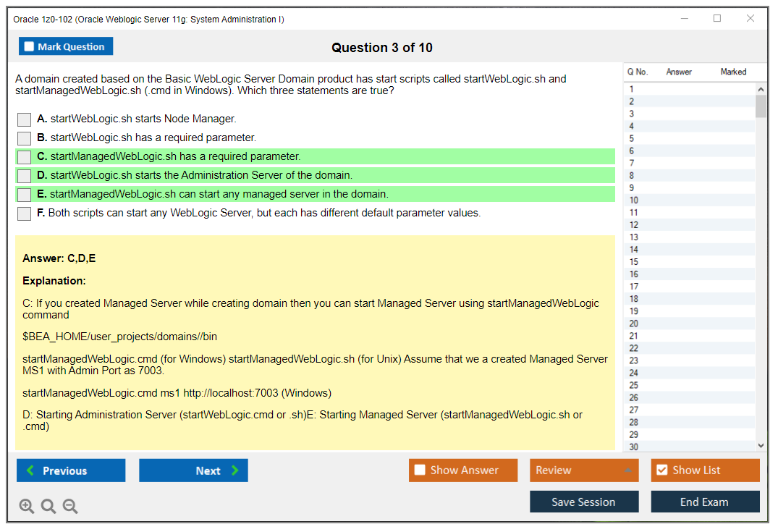
Task: Select question 11 in the list
Action: (689, 212)
